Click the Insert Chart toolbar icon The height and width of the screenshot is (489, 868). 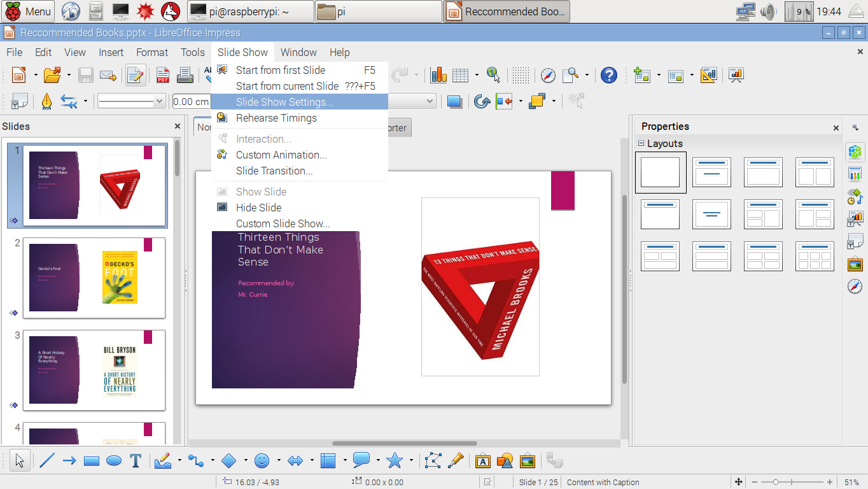(x=438, y=75)
